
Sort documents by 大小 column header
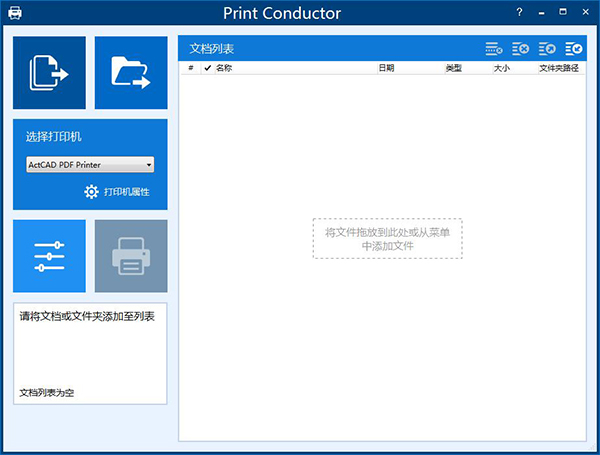[502, 68]
